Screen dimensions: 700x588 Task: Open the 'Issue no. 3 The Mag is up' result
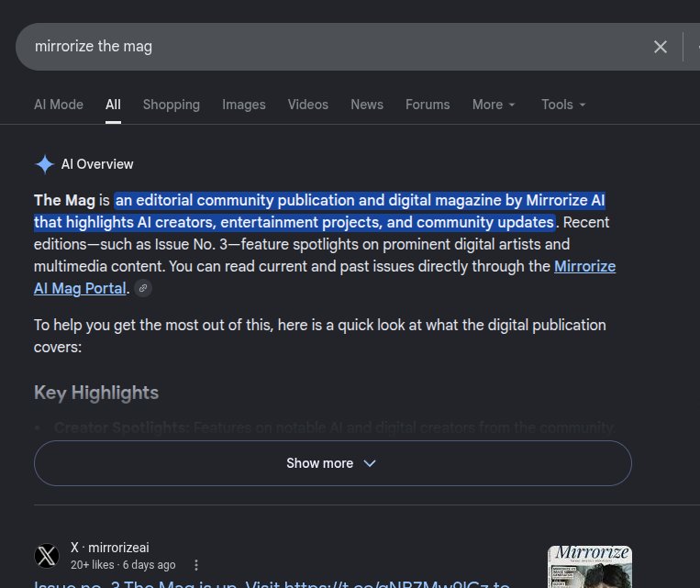pos(272,584)
